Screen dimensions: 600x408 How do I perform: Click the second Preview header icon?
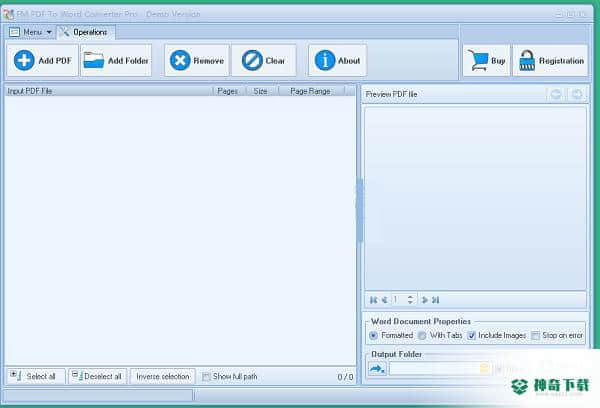click(577, 94)
